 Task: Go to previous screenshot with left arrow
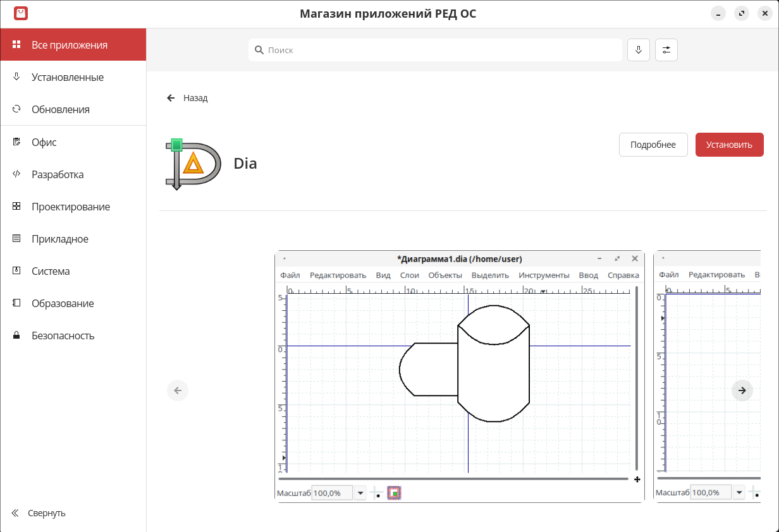[x=178, y=390]
